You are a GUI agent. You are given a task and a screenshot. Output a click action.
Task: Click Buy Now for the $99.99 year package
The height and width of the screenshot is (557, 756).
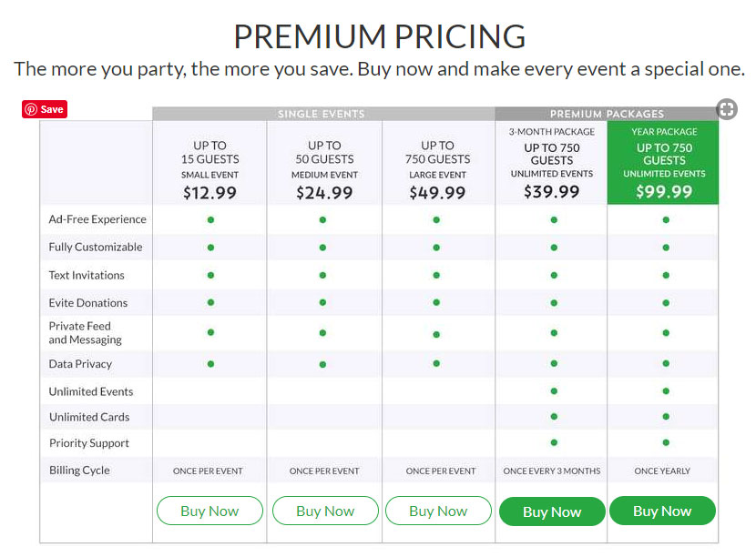[x=662, y=511]
